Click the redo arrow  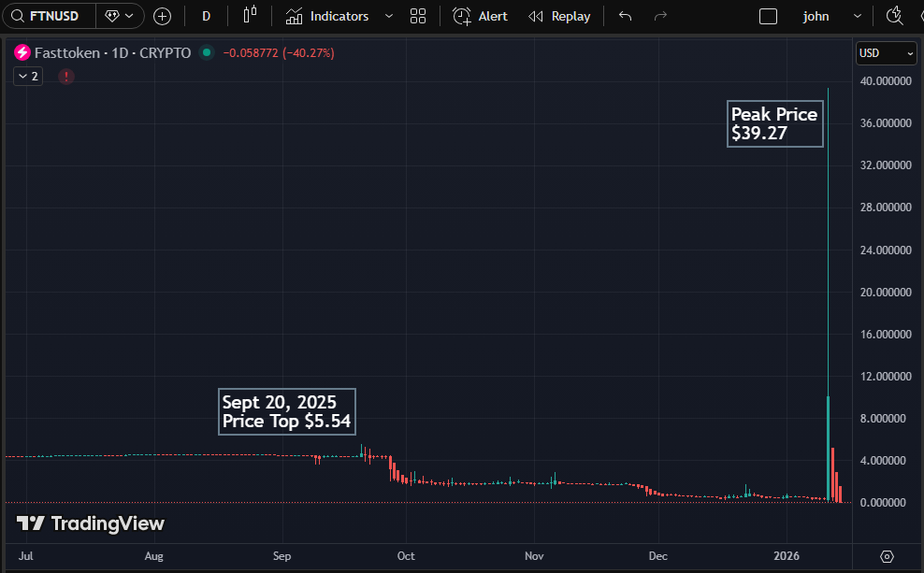tap(660, 15)
